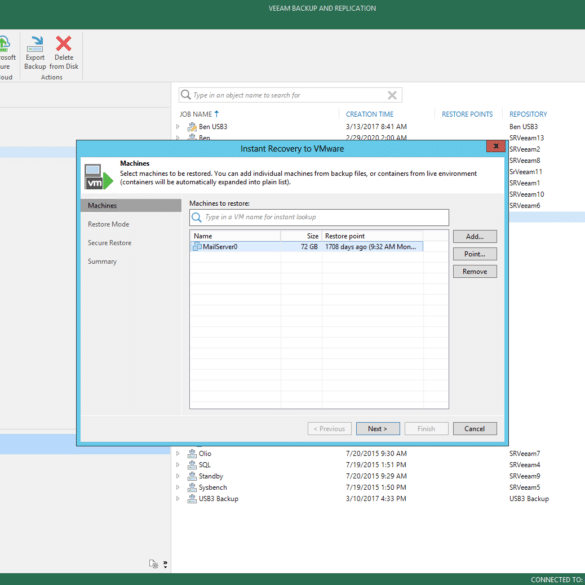Click the 3/13/2017 8:41 AM creation time

pos(376,127)
